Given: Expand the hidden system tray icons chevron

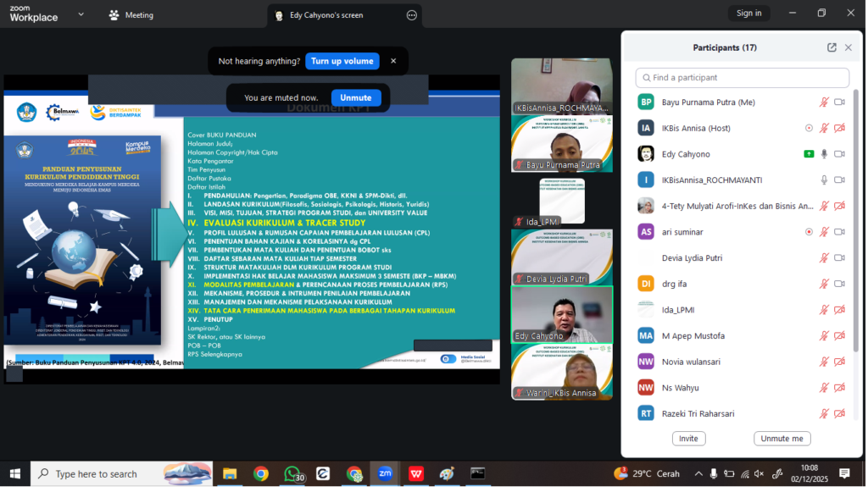Looking at the screenshot, I should click(x=698, y=474).
